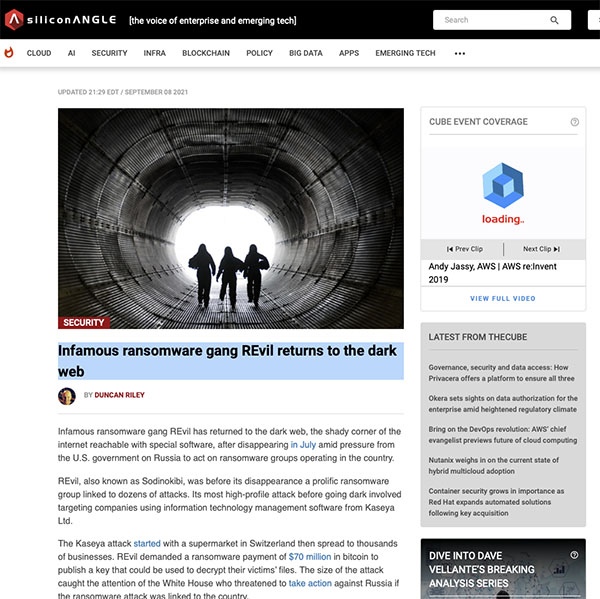The height and width of the screenshot is (599, 600).
Task: Open the EMERGING TECH section
Action: pyautogui.click(x=405, y=53)
